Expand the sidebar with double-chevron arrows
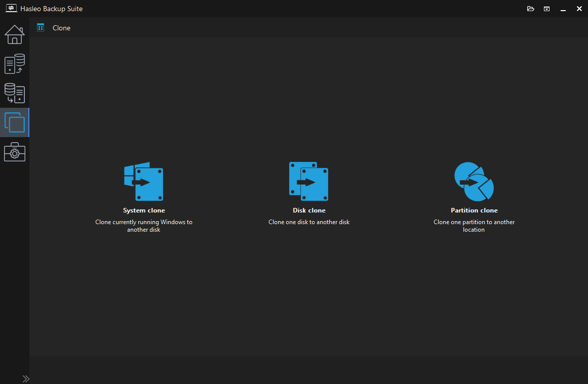The width and height of the screenshot is (588, 384). (25, 379)
